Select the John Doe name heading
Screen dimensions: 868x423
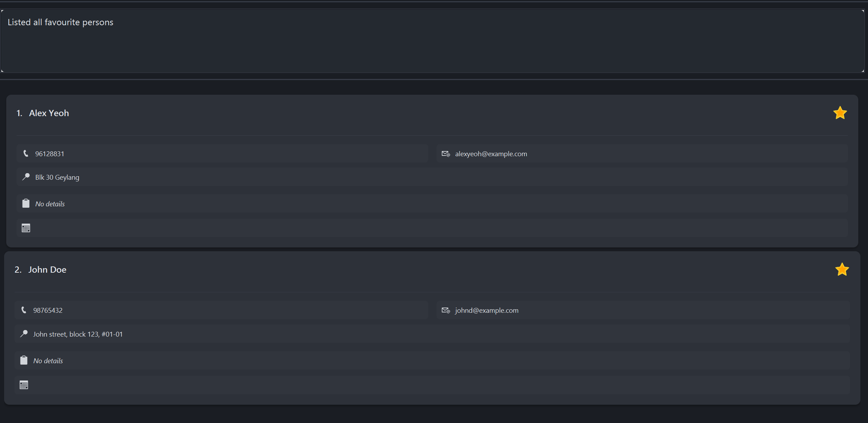47,270
